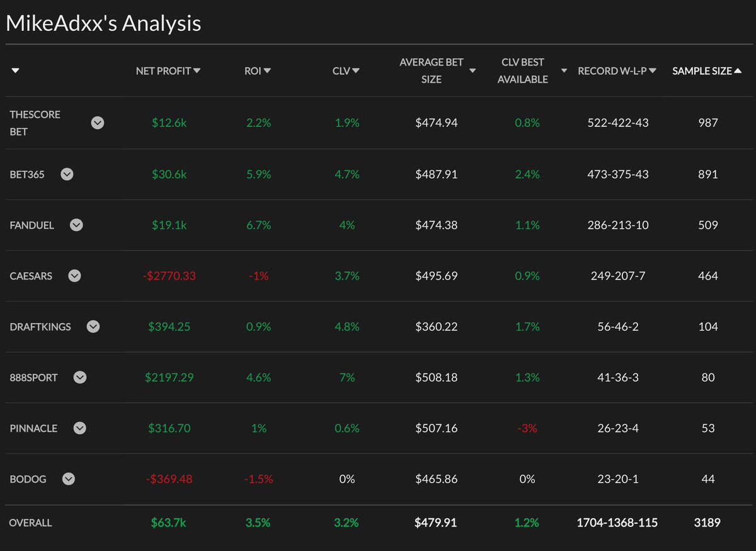Click TheScore Bet sample size 987
Screen dimensions: 756x551
708,123
